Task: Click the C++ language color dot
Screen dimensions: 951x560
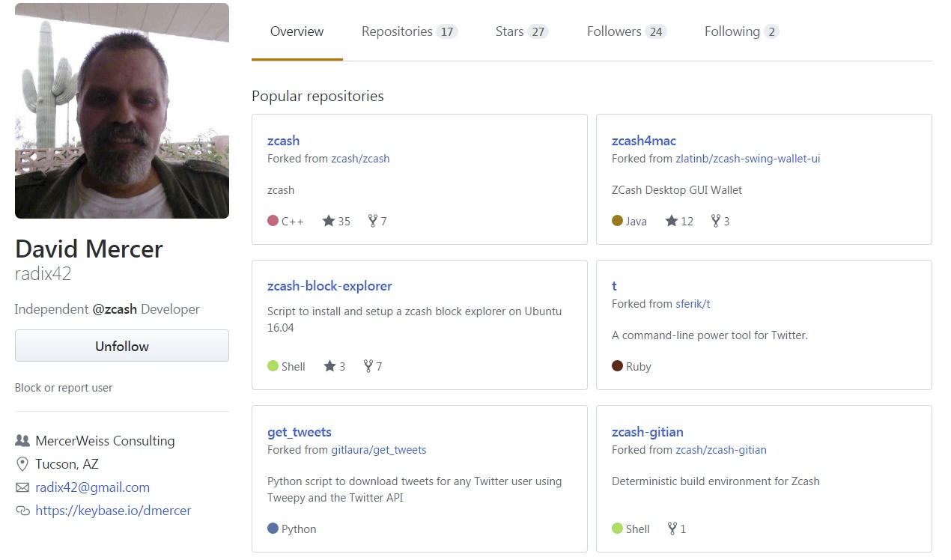Action: pos(273,221)
